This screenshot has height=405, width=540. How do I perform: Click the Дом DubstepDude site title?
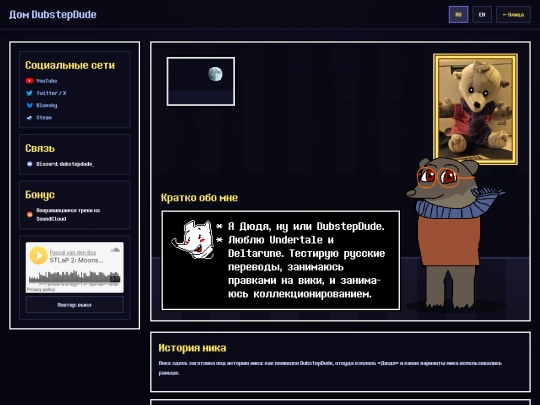[53, 14]
